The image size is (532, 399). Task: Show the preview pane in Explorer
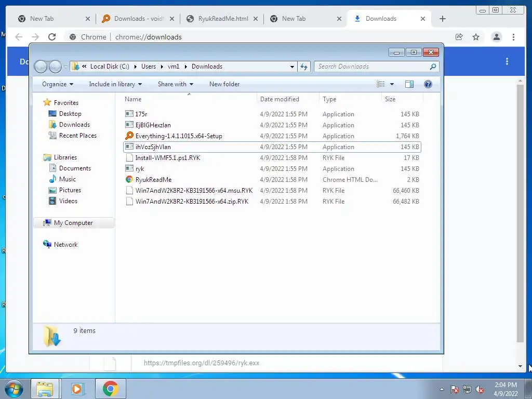coord(409,84)
